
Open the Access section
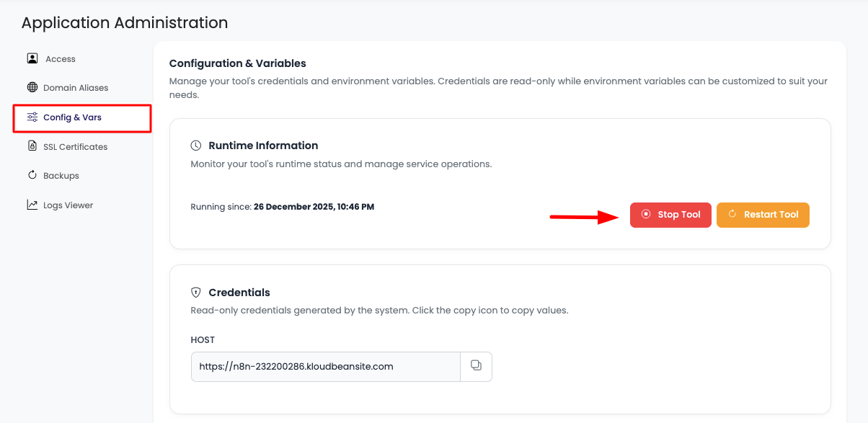pyautogui.click(x=61, y=59)
